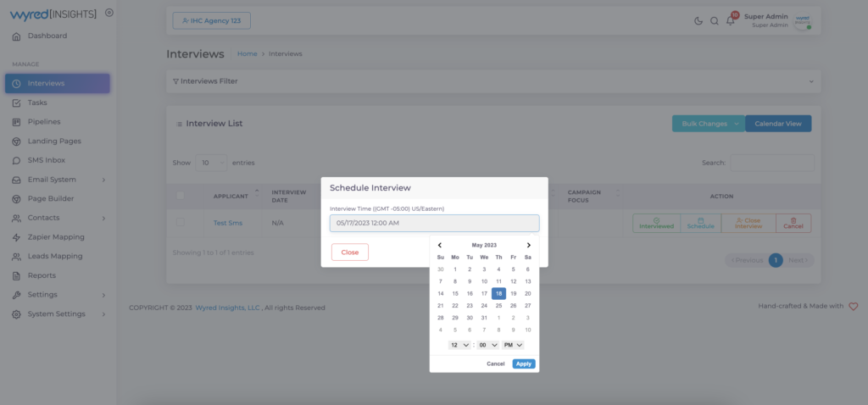Click the table Search input field
The image size is (868, 405).
pyautogui.click(x=772, y=163)
